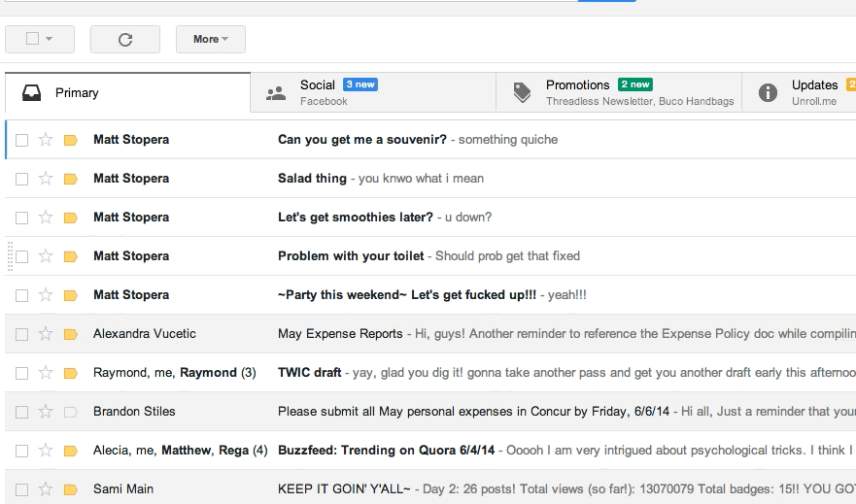
Task: Star the Salad thing email
Action: (x=46, y=179)
